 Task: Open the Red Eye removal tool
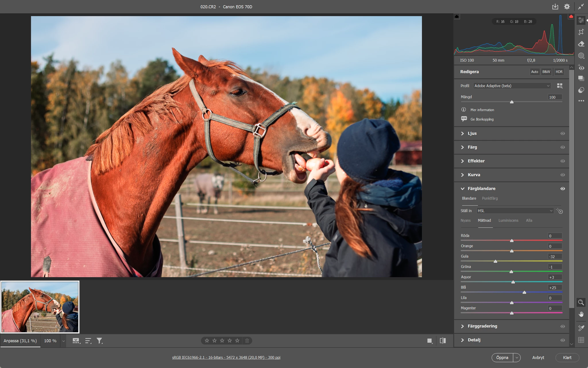(581, 68)
